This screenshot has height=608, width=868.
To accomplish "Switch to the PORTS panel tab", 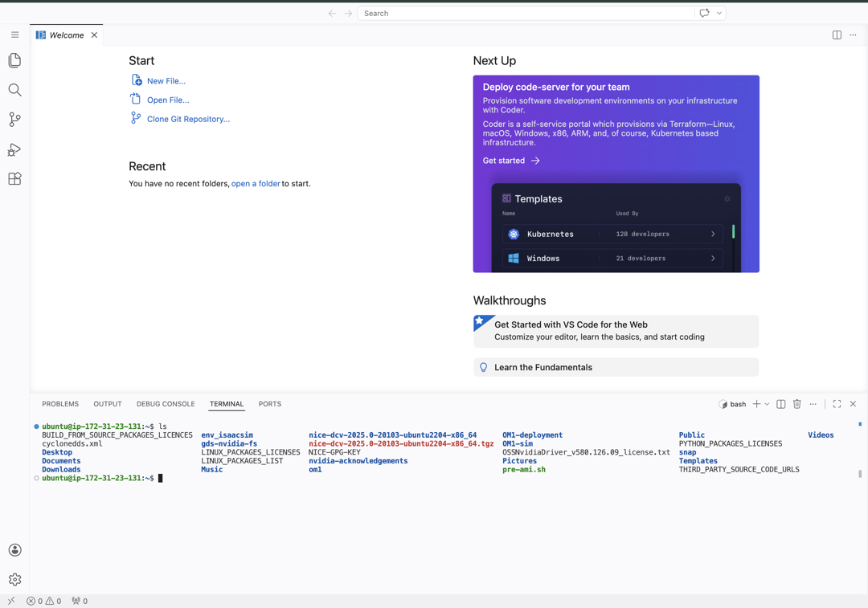I will [269, 404].
